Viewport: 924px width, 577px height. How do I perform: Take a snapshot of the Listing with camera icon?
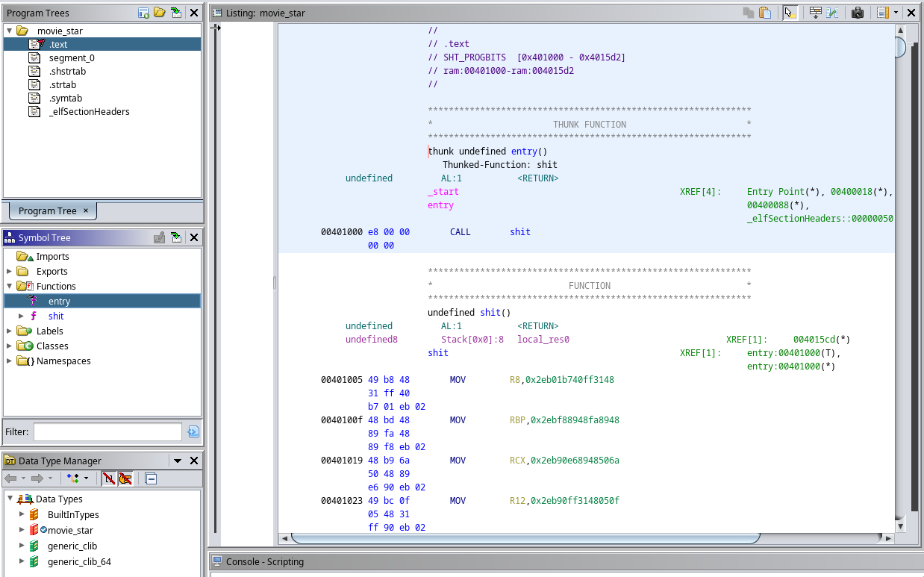[858, 13]
